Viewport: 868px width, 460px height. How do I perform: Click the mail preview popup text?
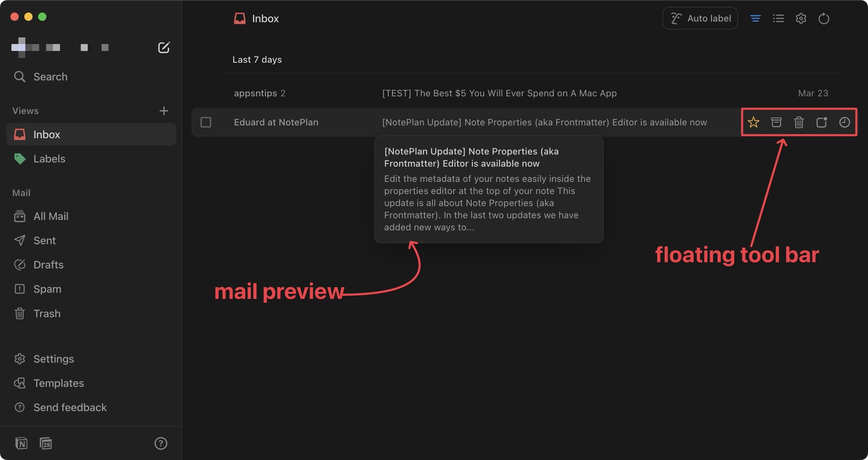click(x=489, y=189)
